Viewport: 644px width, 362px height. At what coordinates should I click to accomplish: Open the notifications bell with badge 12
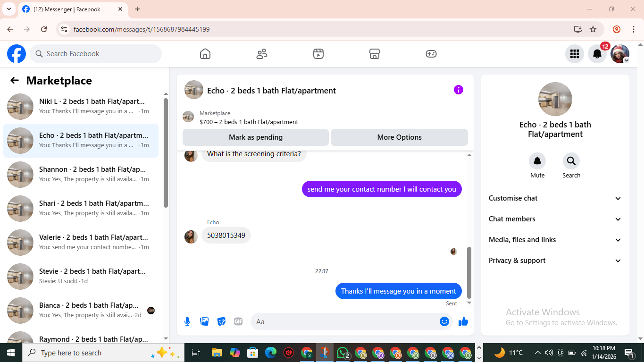point(597,54)
